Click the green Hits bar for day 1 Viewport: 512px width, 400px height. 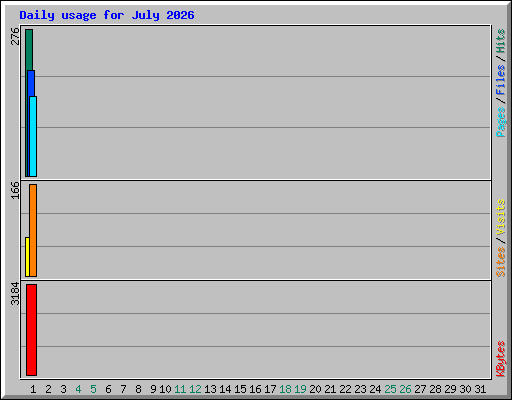[29, 50]
